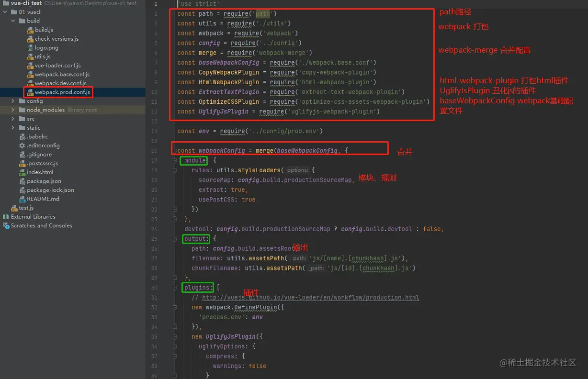Click the utils.js file icon
Screen dimensions: 588x379
click(30, 56)
